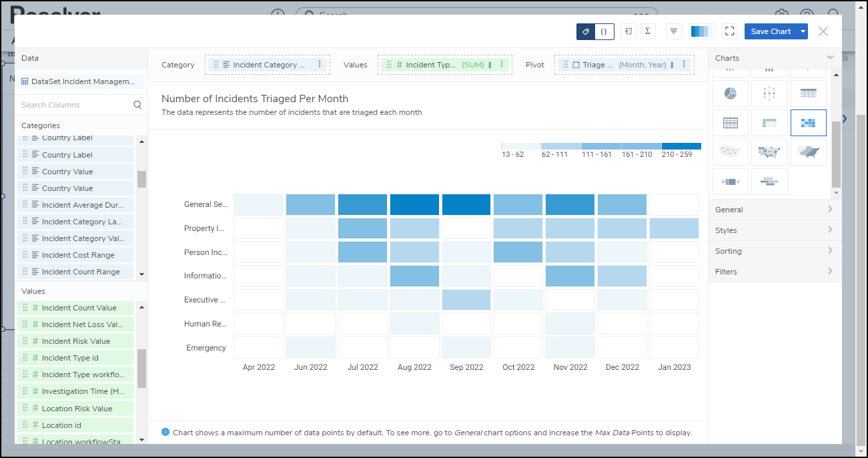Expand the Sorting options section
Screen dimensions: 868x458
coord(774,251)
